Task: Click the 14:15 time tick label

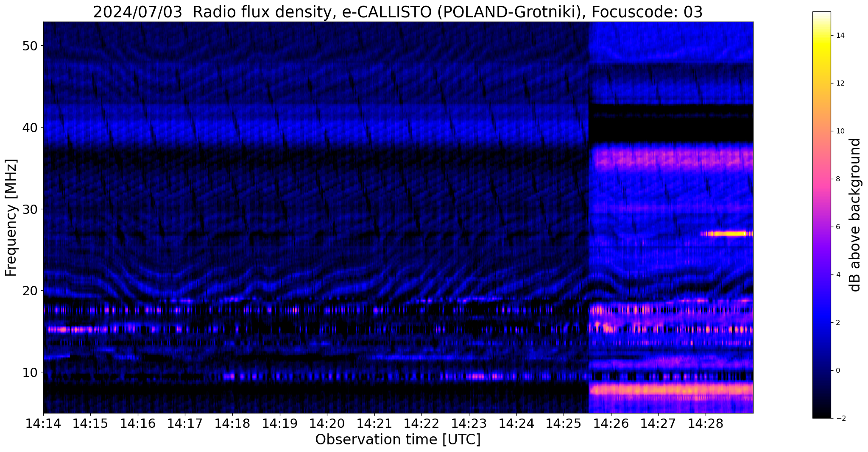Action: [x=90, y=423]
